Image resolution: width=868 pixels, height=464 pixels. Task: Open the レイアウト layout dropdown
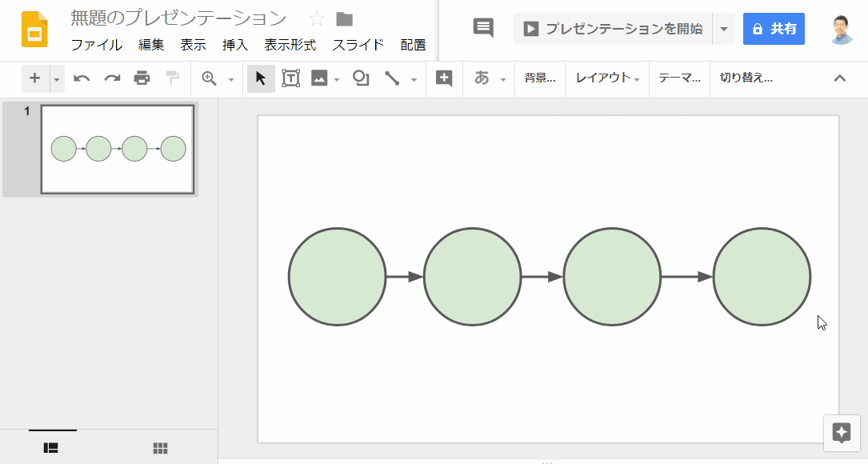point(607,78)
